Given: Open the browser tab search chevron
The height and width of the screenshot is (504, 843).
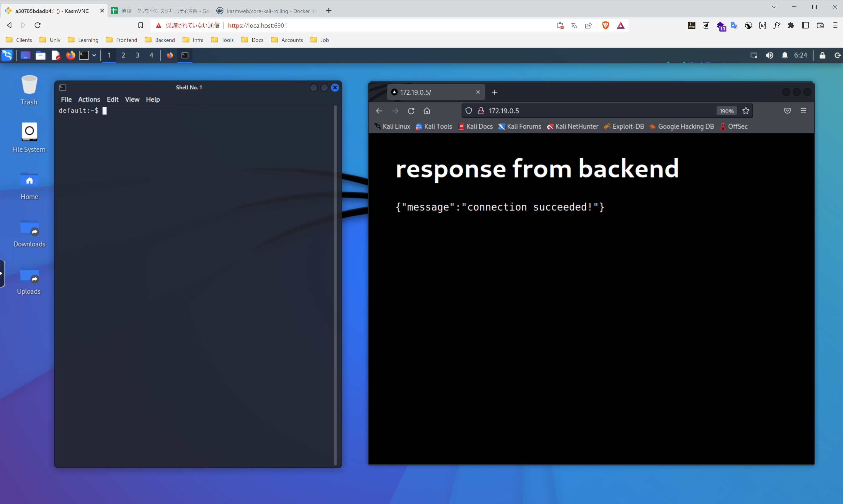Looking at the screenshot, I should [774, 7].
